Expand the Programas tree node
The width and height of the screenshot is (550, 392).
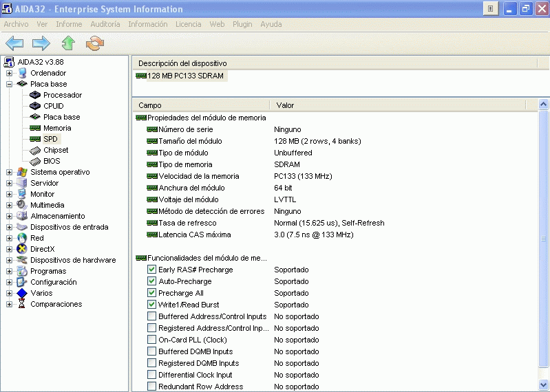pyautogui.click(x=9, y=272)
